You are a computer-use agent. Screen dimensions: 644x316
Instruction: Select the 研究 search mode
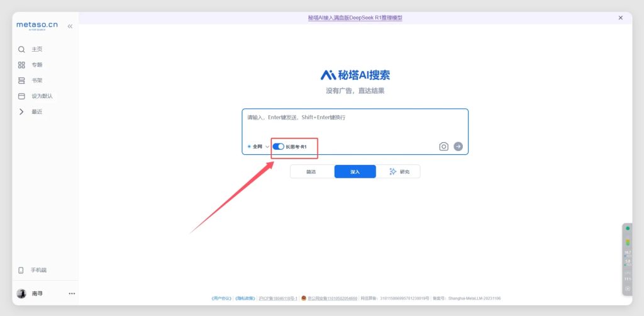pyautogui.click(x=399, y=172)
